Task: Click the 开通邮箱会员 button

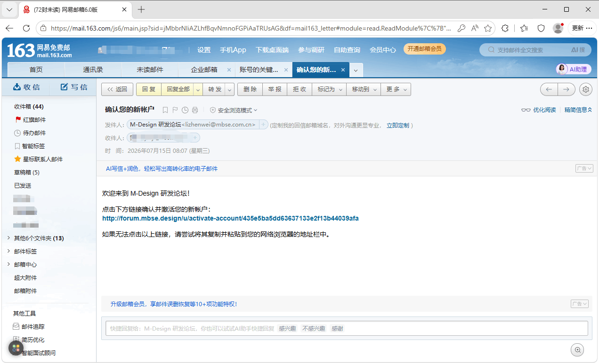Action: click(x=424, y=49)
